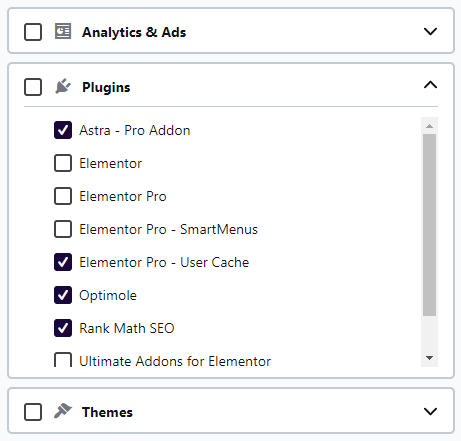Click the Plugins plug icon

[63, 86]
